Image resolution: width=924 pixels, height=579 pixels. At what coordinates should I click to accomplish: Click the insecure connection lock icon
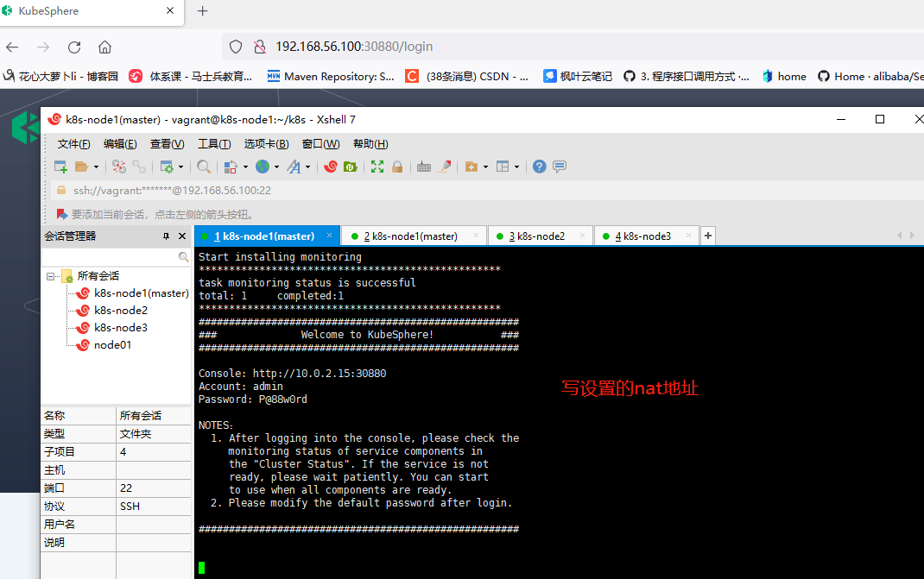coord(259,47)
